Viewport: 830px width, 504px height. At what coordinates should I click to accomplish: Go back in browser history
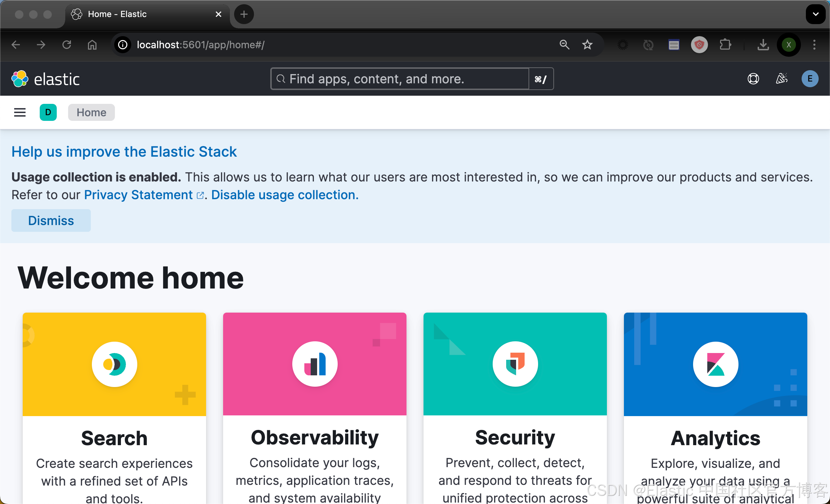(16, 45)
